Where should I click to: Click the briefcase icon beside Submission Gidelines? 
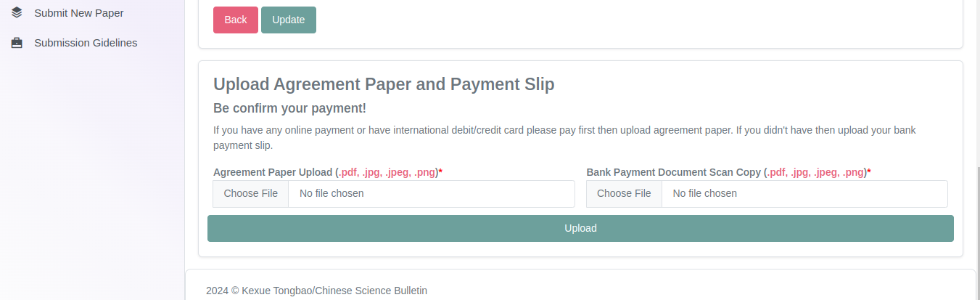coord(17,43)
